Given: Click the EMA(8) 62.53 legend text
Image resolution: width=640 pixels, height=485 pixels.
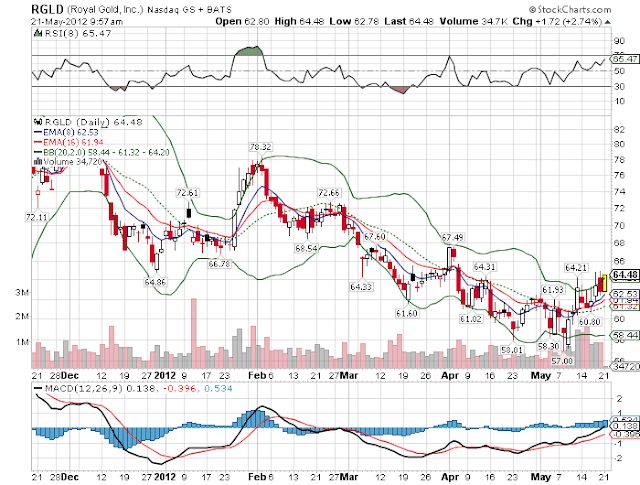Looking at the screenshot, I should (71, 132).
